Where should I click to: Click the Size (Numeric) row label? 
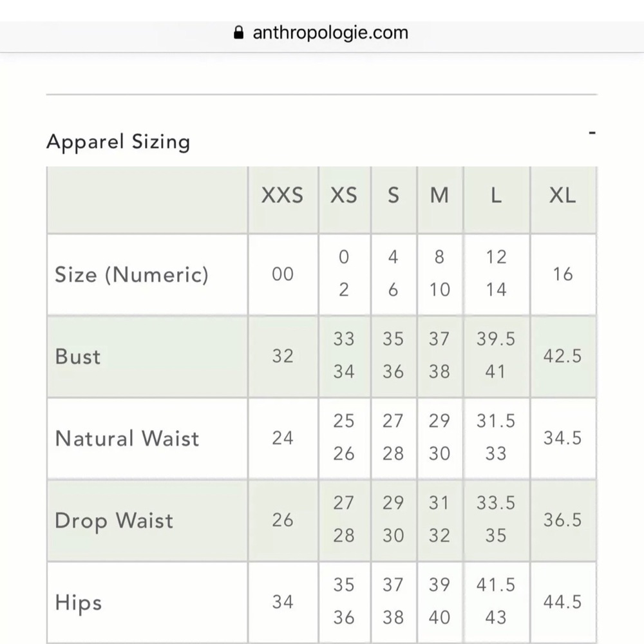(x=132, y=275)
